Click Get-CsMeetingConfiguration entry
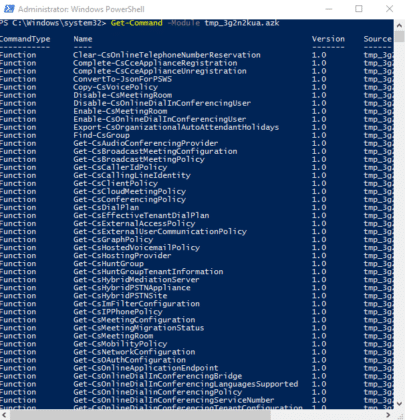Screen dimensions: 405x420 click(134, 320)
